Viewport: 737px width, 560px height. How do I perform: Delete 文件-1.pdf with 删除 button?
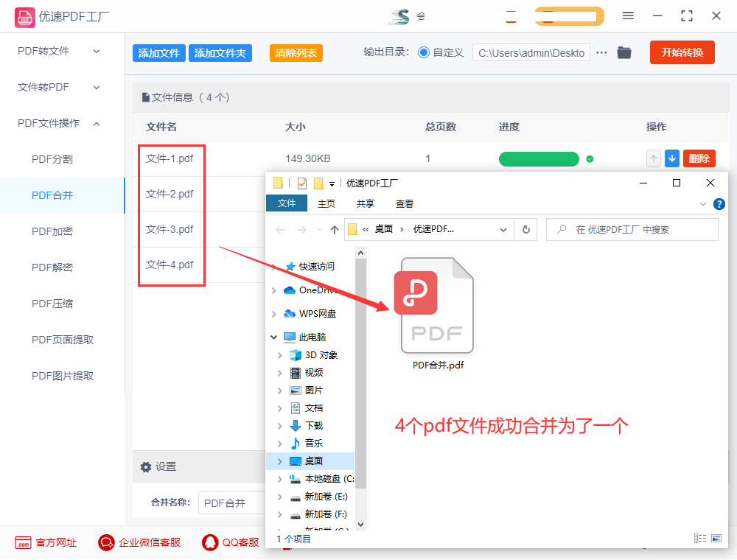tap(699, 159)
